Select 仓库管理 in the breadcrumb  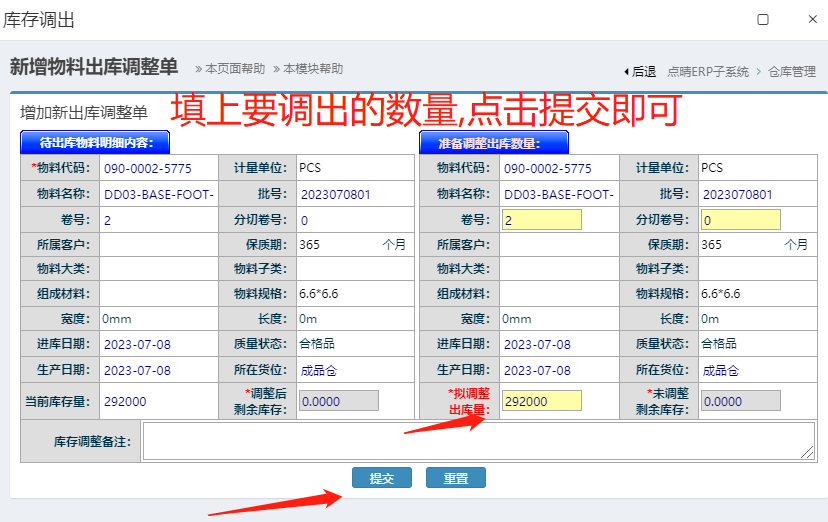tap(792, 71)
